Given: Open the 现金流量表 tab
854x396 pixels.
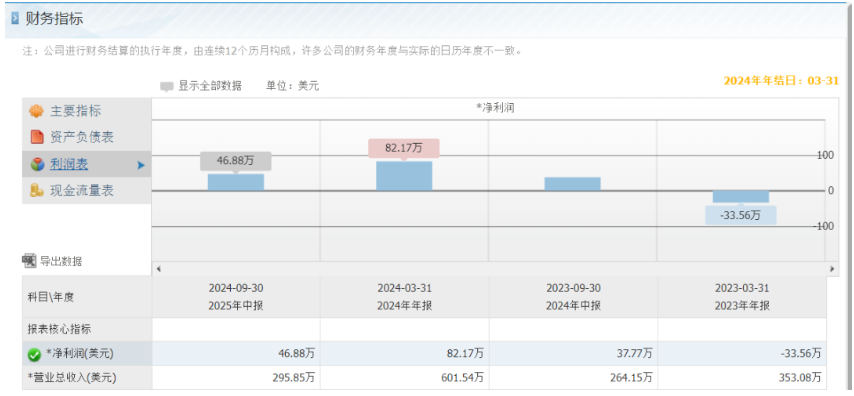Looking at the screenshot, I should click(87, 191).
